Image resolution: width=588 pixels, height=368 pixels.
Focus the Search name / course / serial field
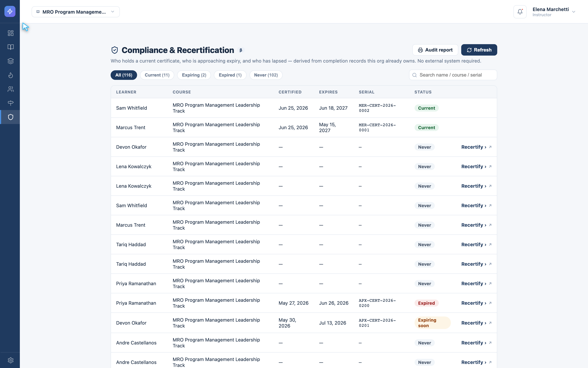click(x=453, y=75)
